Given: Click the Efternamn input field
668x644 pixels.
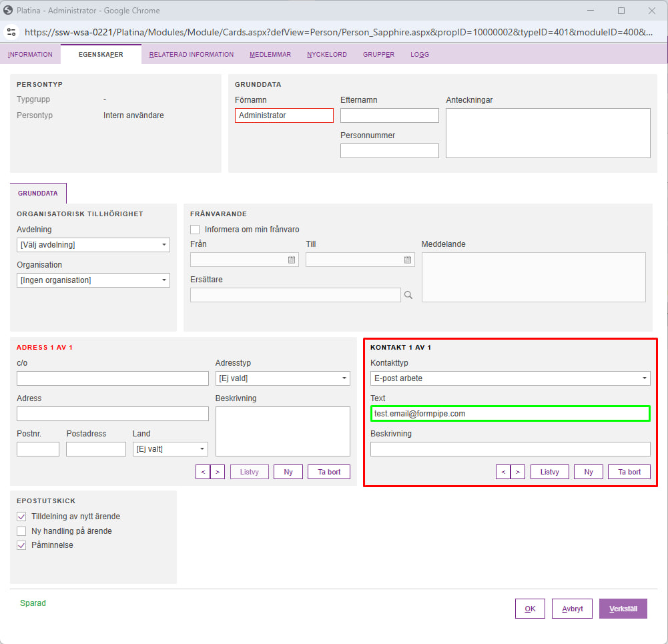Looking at the screenshot, I should (390, 115).
